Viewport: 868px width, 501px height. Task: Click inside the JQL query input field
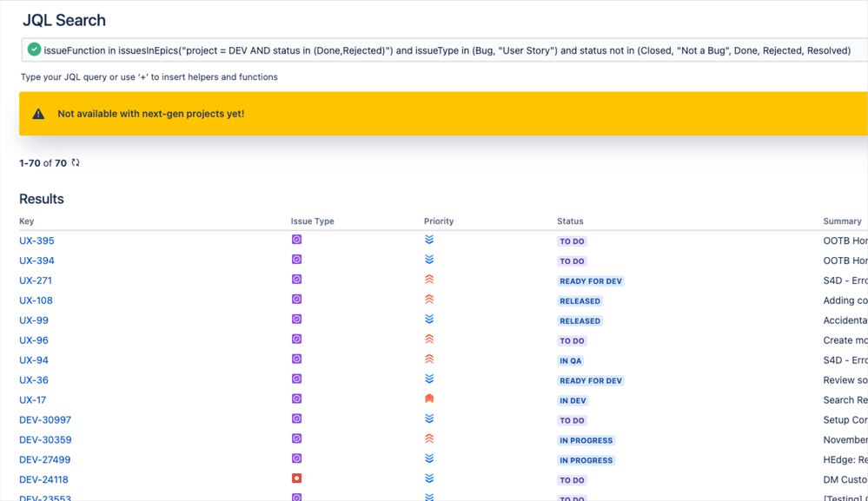pos(445,50)
